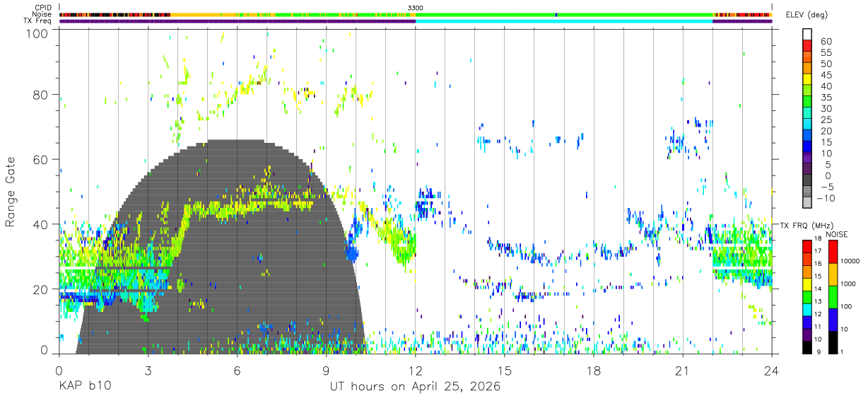Click the cyan segment of the TX Freq strip
The image size is (868, 401).
point(564,21)
